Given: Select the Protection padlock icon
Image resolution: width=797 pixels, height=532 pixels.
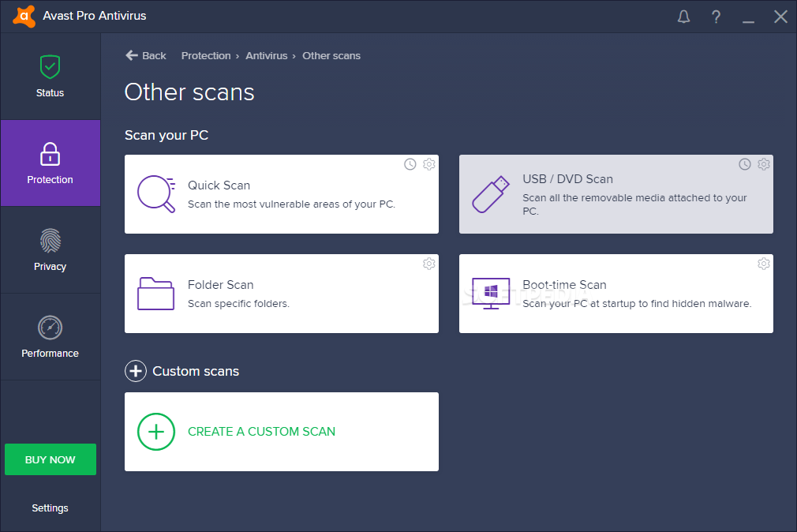Looking at the screenshot, I should [50, 154].
